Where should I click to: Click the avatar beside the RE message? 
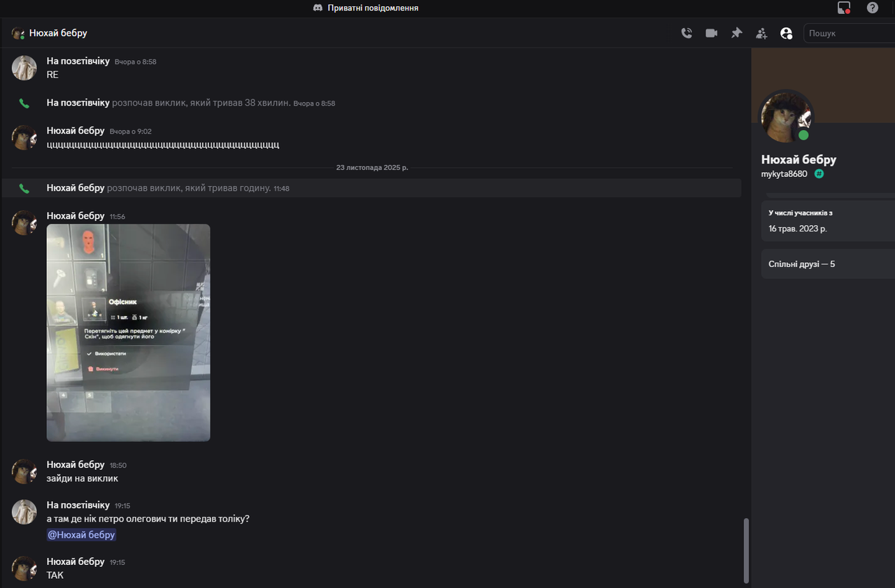click(24, 68)
